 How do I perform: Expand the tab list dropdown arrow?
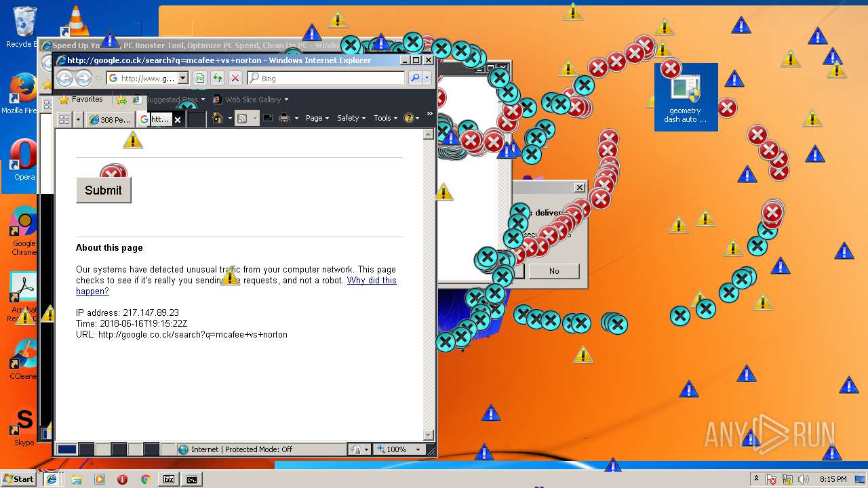tap(78, 119)
